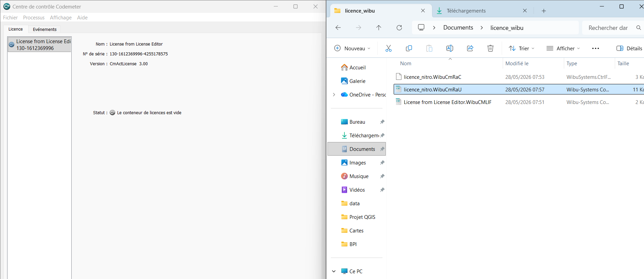The width and height of the screenshot is (644, 279).
Task: Unpin Documents using its pin icon
Action: (382, 149)
